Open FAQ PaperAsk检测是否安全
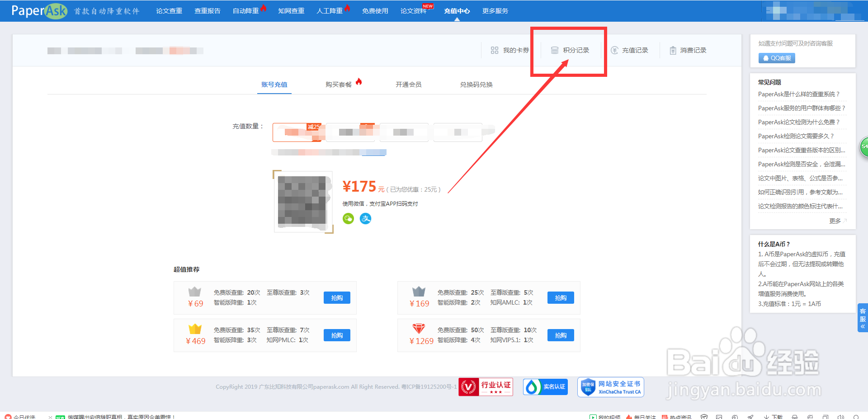The image size is (868, 419). click(802, 164)
